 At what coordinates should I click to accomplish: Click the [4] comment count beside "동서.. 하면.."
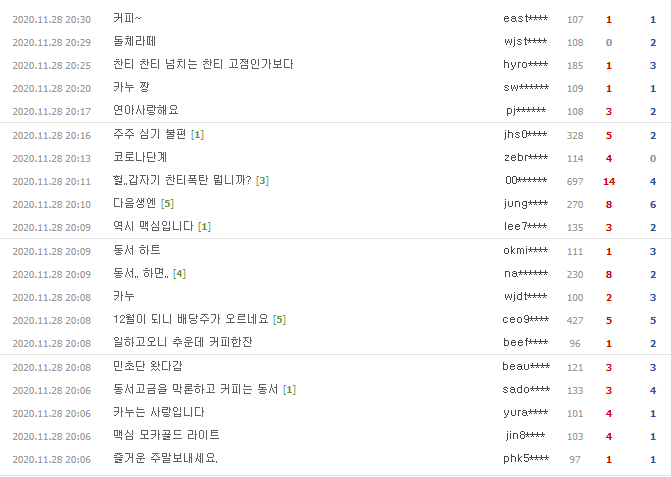(180, 273)
